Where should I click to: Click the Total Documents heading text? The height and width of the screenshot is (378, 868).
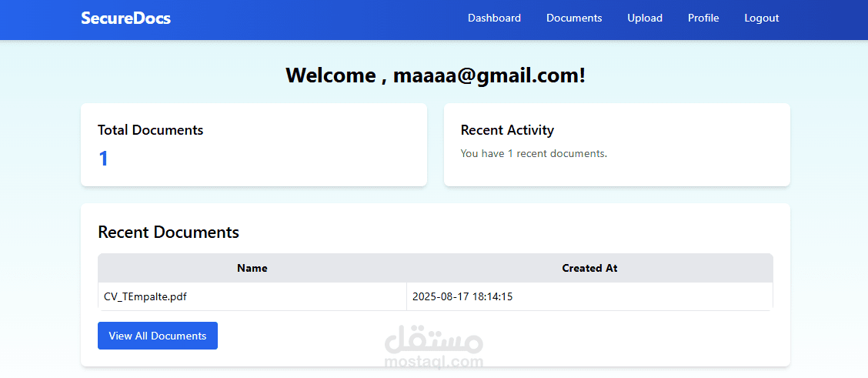click(151, 130)
